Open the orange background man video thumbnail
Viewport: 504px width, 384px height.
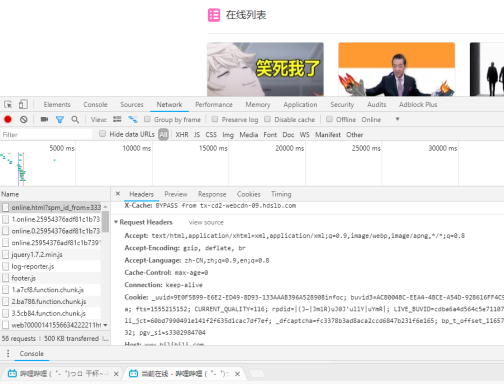[x=397, y=69]
